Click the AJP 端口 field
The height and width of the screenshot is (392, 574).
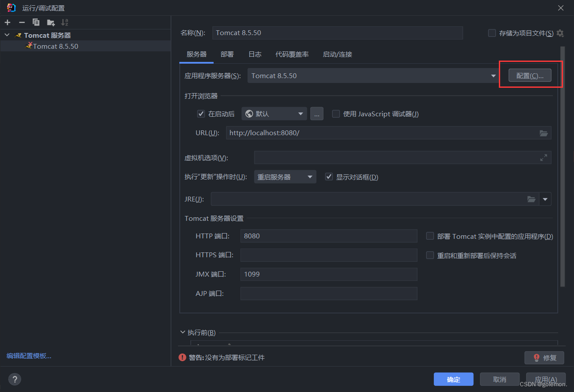tap(329, 293)
